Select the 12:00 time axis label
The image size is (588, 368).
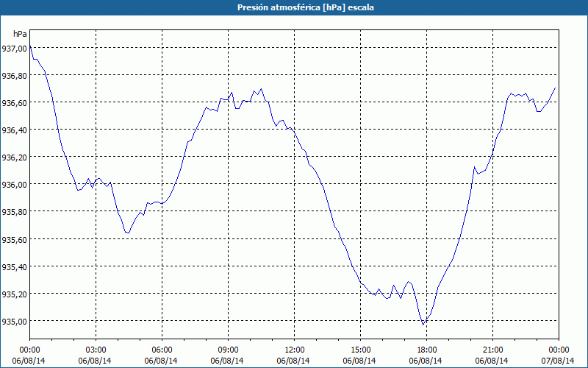point(295,350)
